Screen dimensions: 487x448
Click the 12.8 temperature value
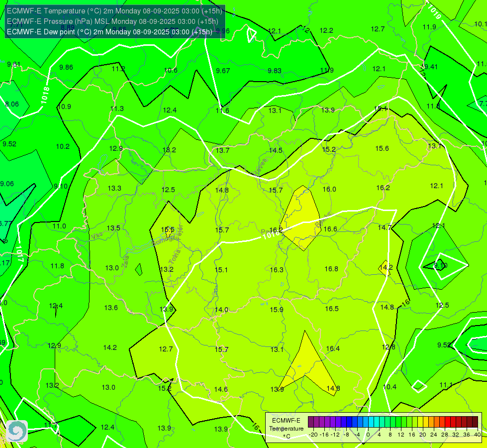[x=388, y=347]
